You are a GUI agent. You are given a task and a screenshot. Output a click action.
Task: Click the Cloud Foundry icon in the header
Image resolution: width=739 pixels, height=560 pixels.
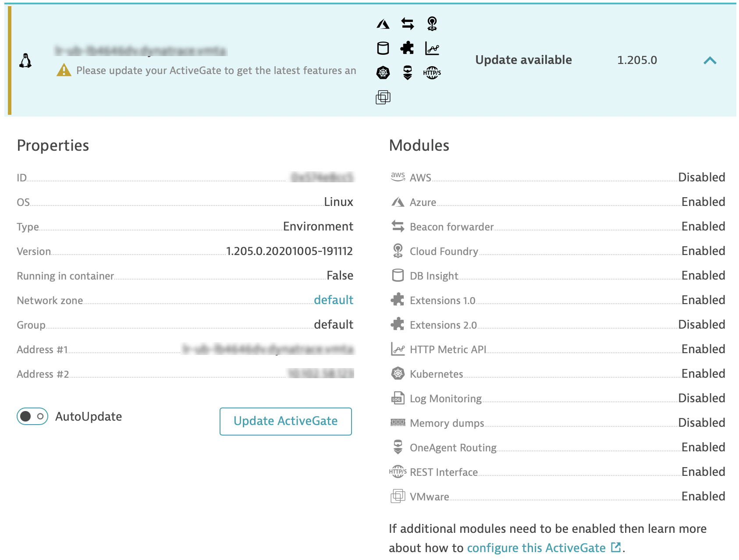coord(432,24)
